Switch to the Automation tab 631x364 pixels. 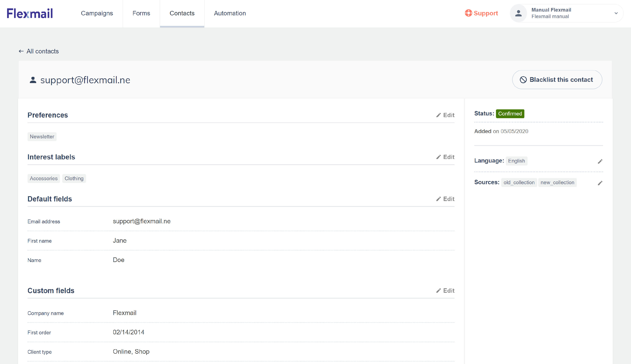click(230, 13)
